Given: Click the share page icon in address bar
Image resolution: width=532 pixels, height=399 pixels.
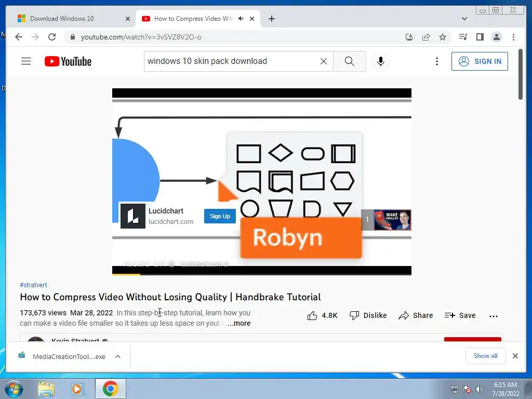Looking at the screenshot, I should [x=426, y=37].
